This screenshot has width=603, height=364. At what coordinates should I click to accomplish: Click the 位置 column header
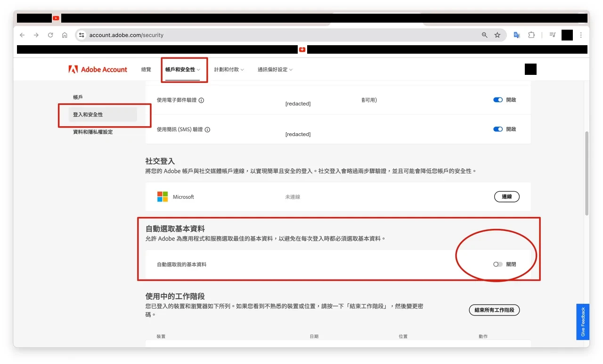(403, 337)
